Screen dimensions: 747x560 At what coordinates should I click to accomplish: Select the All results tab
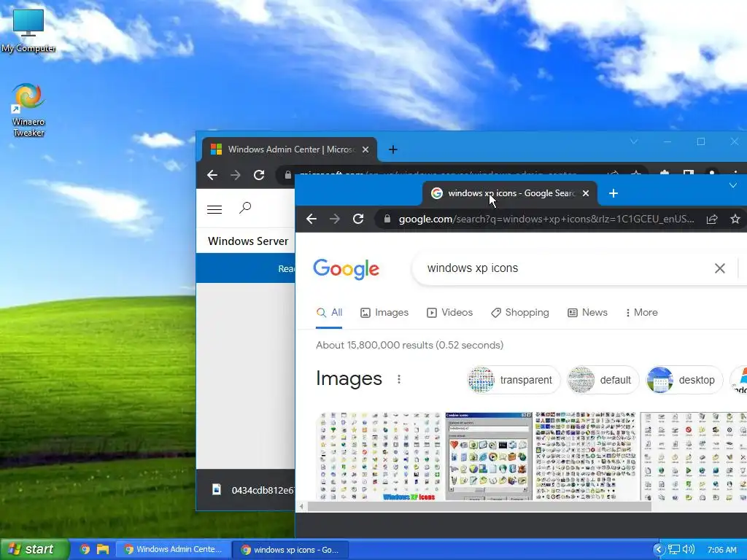[329, 313]
